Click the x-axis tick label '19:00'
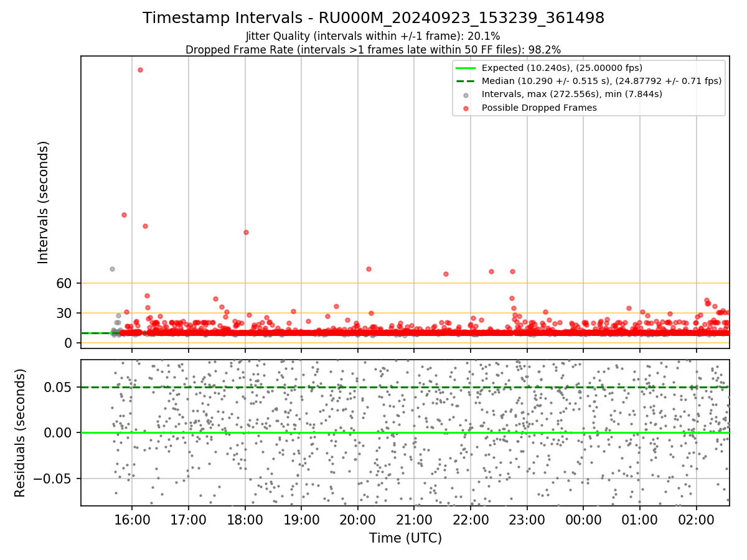This screenshot has height=560, width=747. pos(301,519)
